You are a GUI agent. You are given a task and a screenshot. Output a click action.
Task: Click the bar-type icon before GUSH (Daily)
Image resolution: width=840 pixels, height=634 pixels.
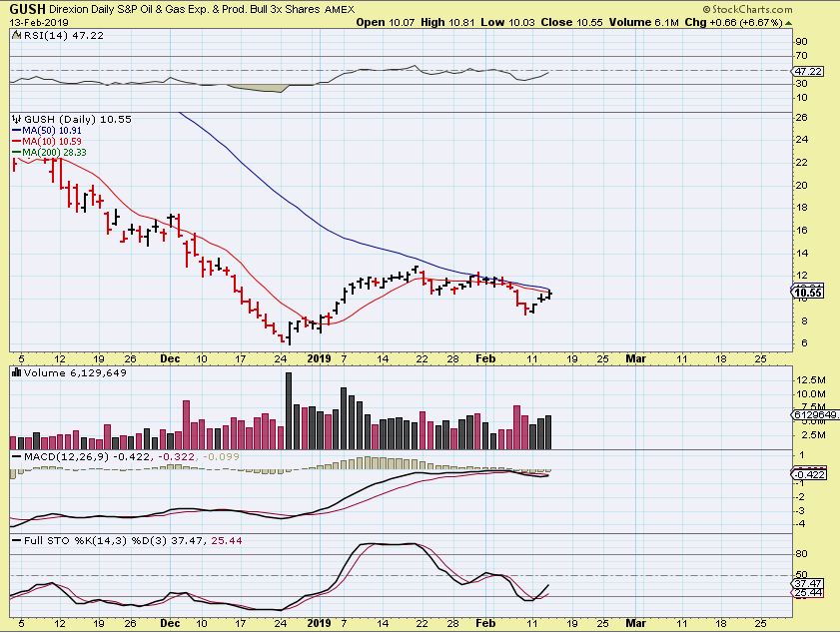coord(17,119)
